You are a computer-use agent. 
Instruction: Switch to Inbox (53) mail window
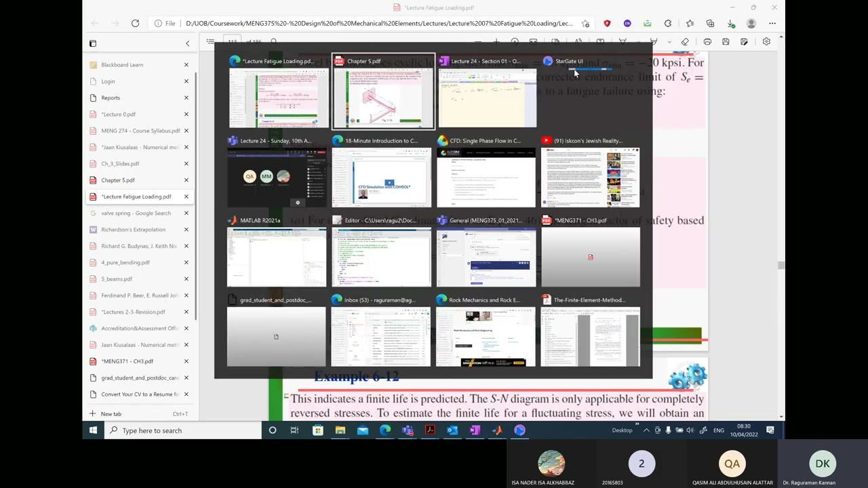pyautogui.click(x=382, y=331)
